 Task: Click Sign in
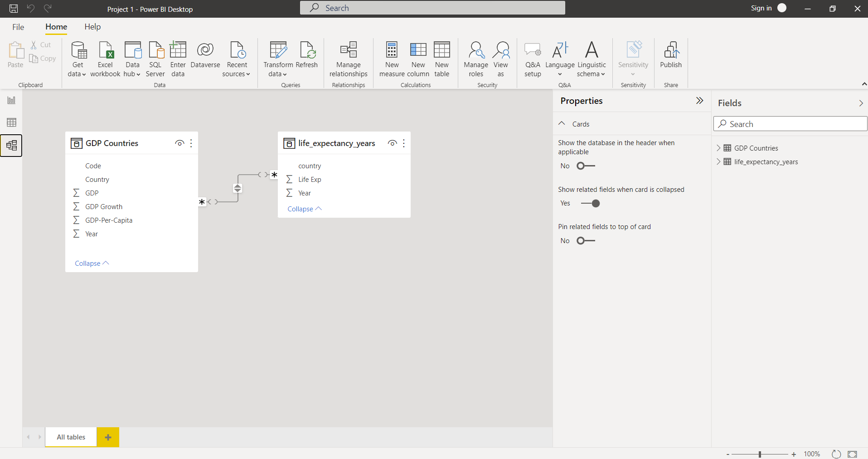(x=768, y=8)
